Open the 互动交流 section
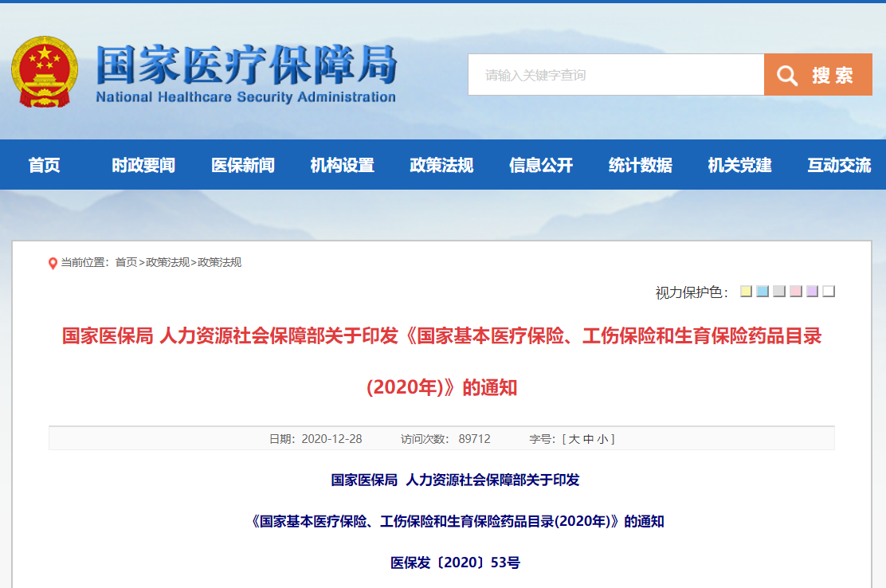 tap(837, 166)
